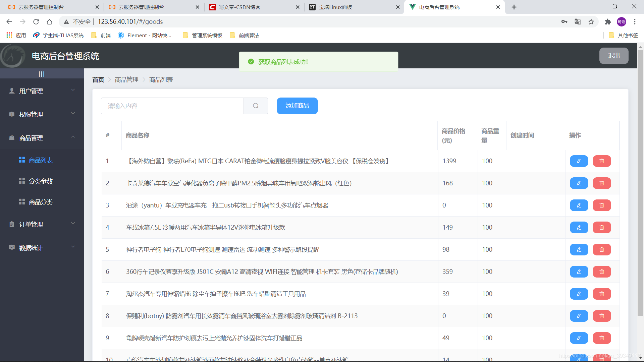Open the 前端算法 bookmark folder

tap(245, 35)
